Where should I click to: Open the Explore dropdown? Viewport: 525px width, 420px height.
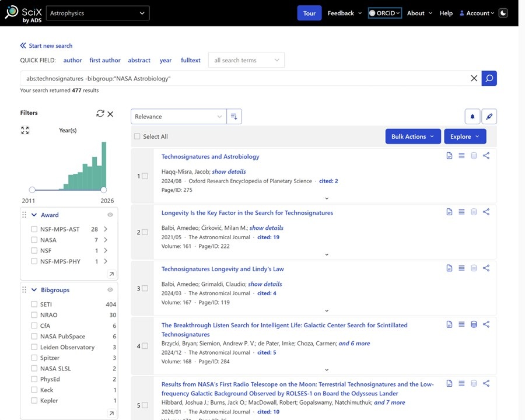tap(465, 136)
